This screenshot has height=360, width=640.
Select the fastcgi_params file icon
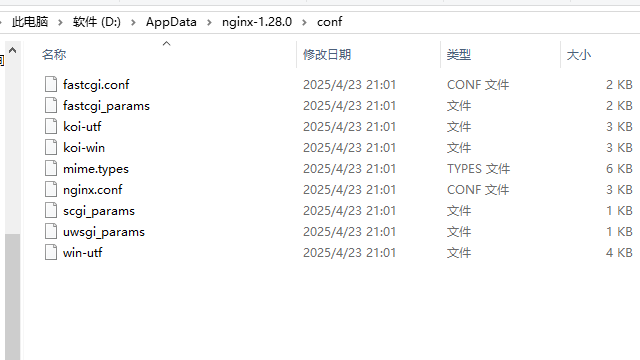pyautogui.click(x=51, y=105)
